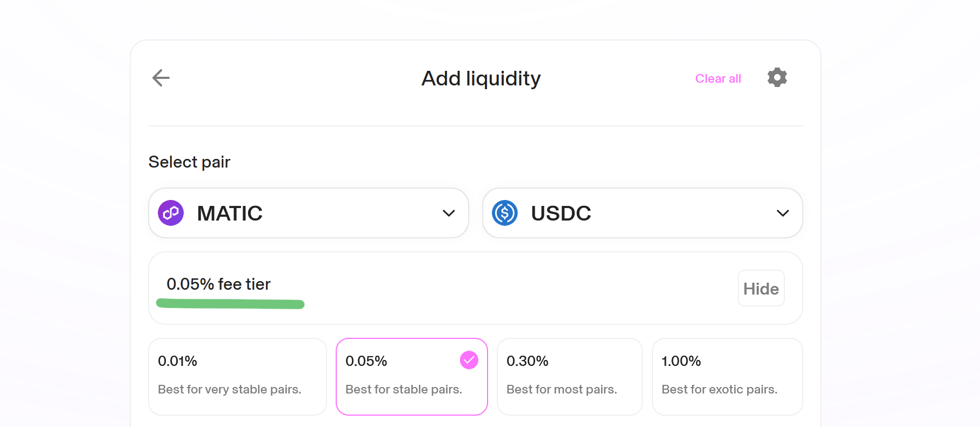The width and height of the screenshot is (980, 427).
Task: Pick the 1.00% fee tier option
Action: click(727, 377)
